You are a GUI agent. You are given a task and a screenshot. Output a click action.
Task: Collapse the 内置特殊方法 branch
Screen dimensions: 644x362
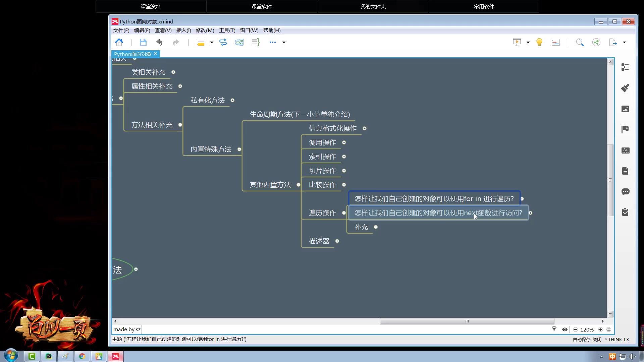[x=239, y=149]
